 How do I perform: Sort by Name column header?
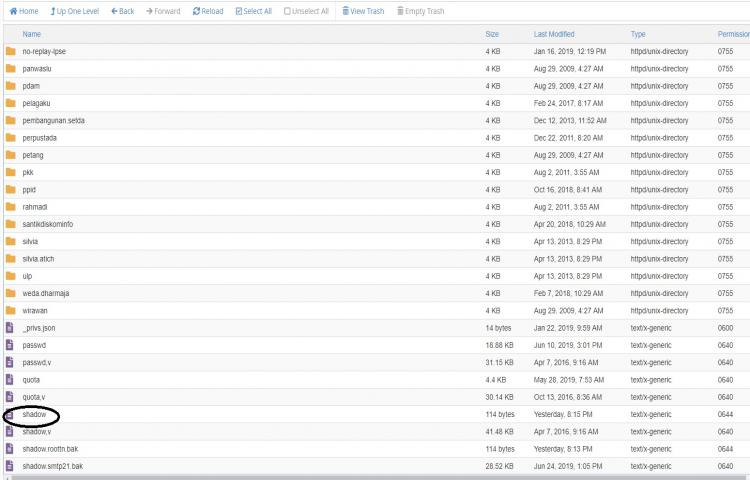tap(31, 34)
